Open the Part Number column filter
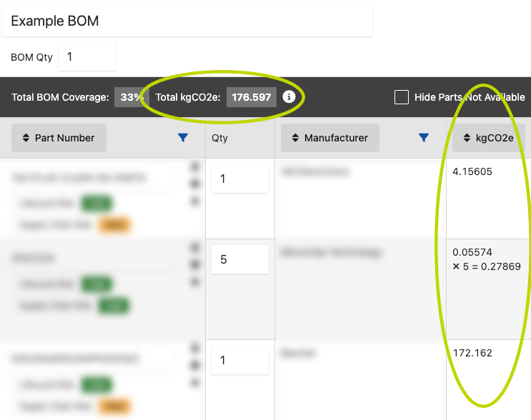The width and height of the screenshot is (531, 420). [183, 138]
